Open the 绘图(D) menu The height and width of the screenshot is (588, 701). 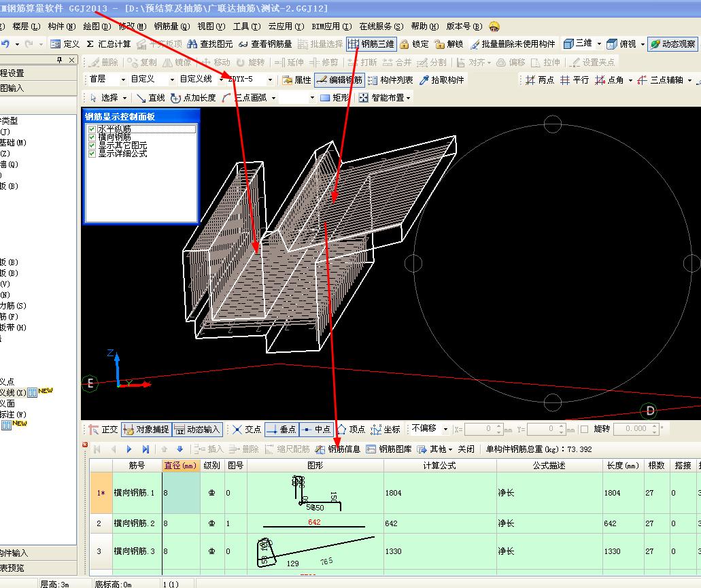[x=97, y=27]
